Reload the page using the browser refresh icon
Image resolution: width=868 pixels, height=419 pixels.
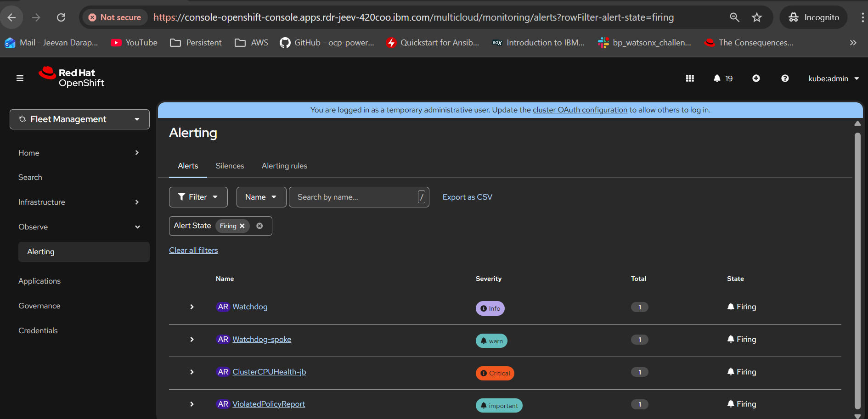pos(61,17)
